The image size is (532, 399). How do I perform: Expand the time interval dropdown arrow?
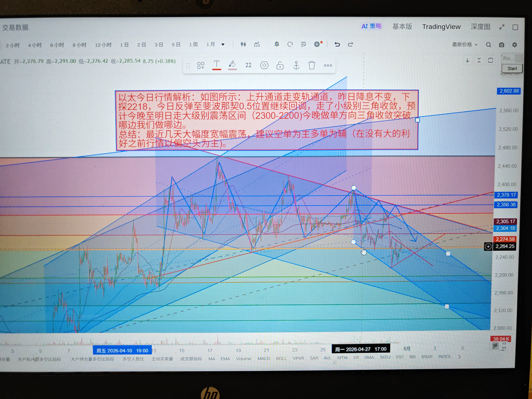[x=223, y=45]
